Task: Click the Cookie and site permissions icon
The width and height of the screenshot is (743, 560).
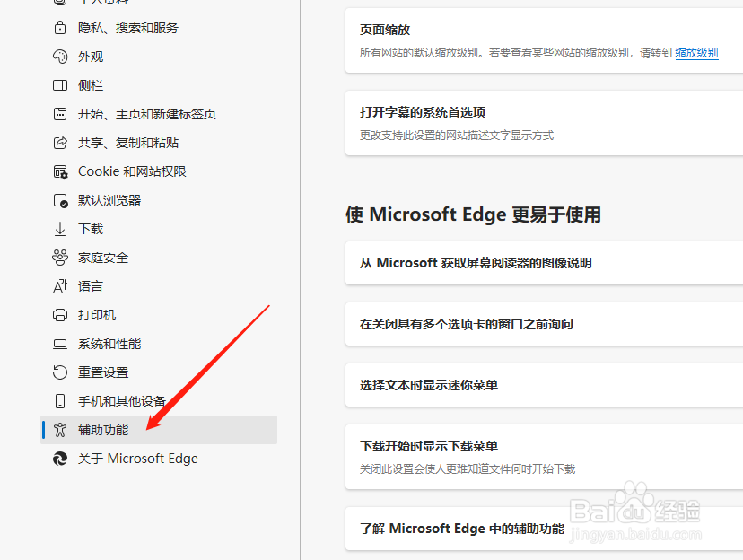Action: [x=60, y=171]
